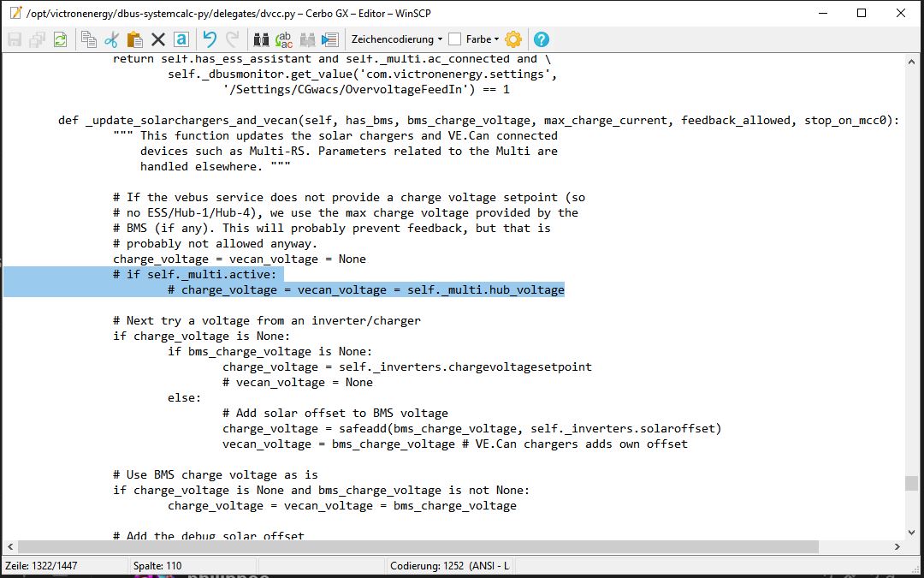
Task: Open the Help question mark icon
Action: (541, 39)
